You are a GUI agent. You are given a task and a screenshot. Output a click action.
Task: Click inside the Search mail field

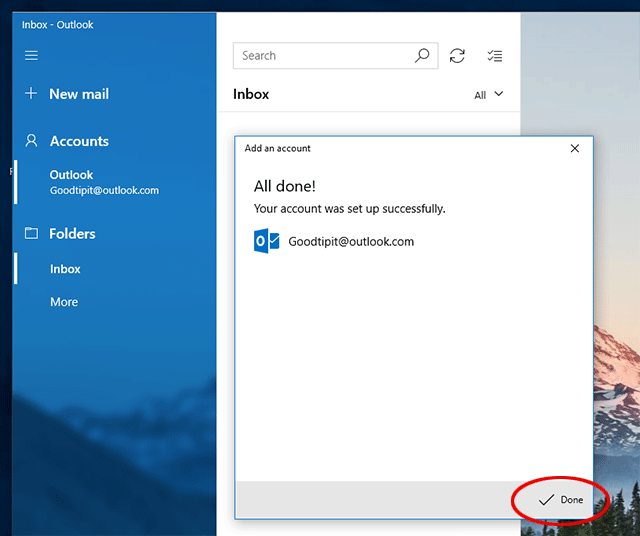[x=336, y=56]
